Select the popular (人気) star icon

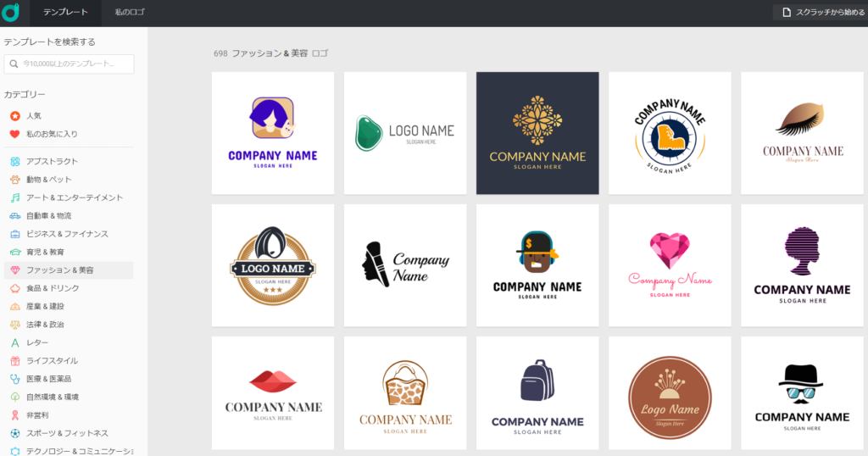(15, 115)
